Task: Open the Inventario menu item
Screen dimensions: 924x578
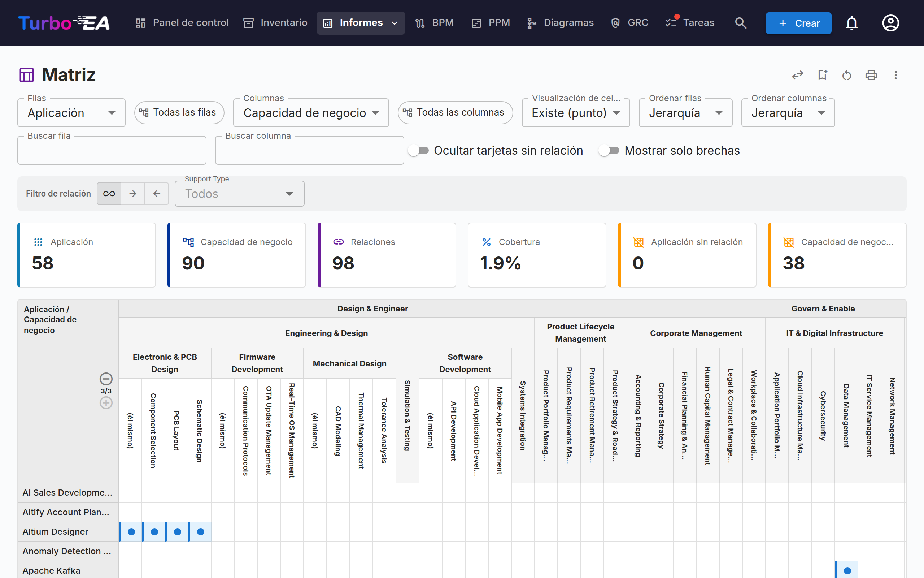Action: [275, 23]
